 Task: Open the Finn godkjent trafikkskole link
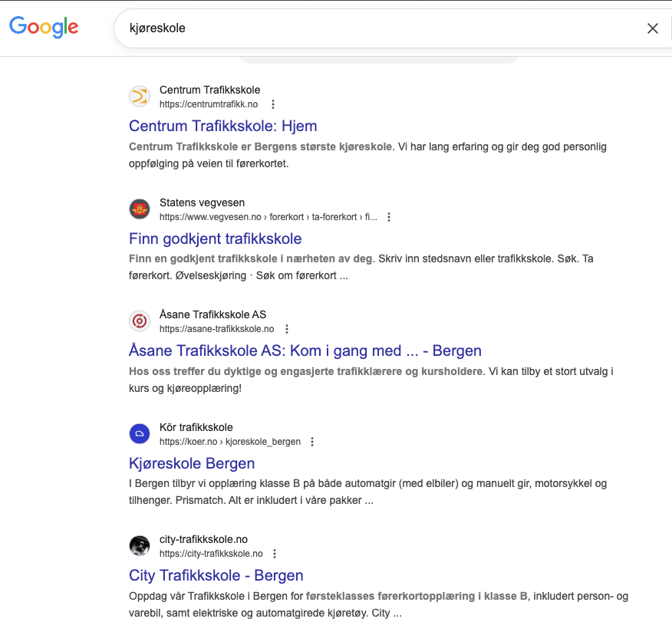215,239
